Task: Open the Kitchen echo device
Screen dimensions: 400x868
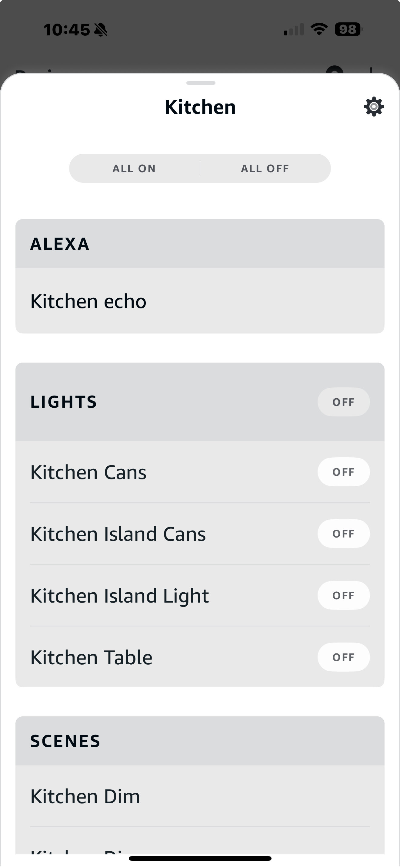Action: tap(88, 301)
